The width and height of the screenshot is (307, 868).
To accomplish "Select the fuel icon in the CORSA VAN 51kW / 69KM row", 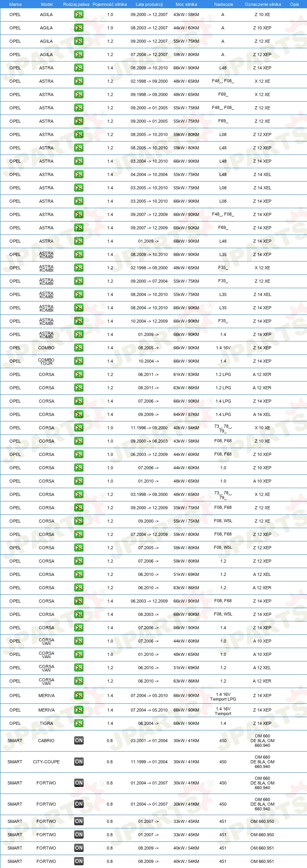I will point(79,668).
